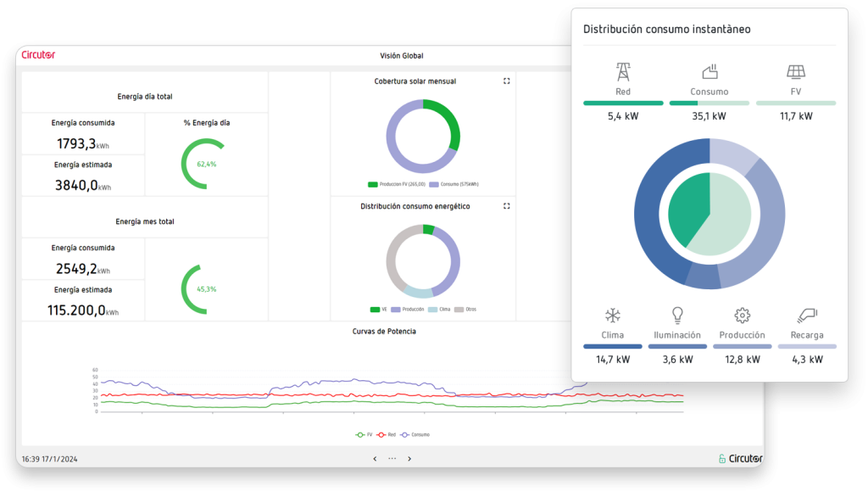
Task: Select the Iluminación light bulb icon
Action: [677, 314]
